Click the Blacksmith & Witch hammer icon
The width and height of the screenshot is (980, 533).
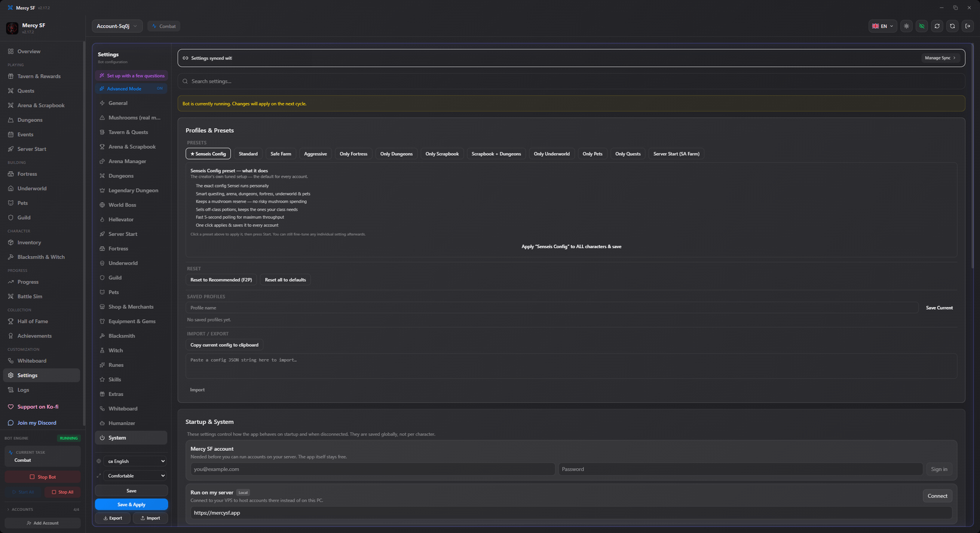point(10,257)
